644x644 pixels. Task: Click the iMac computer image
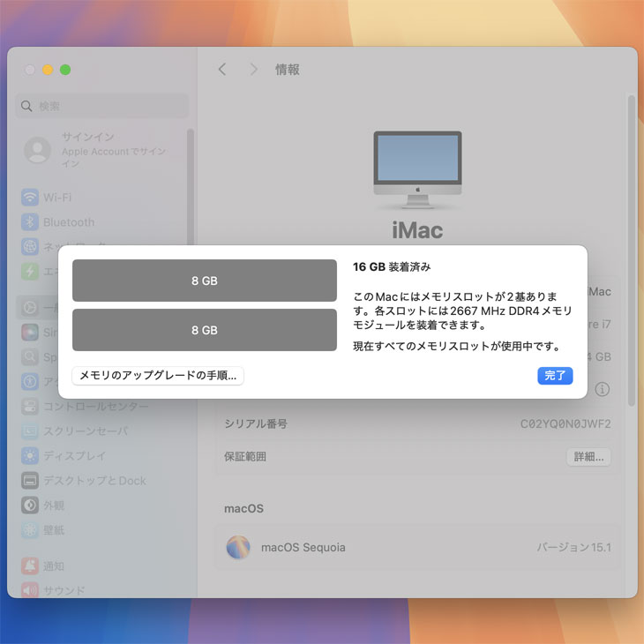[x=417, y=168]
